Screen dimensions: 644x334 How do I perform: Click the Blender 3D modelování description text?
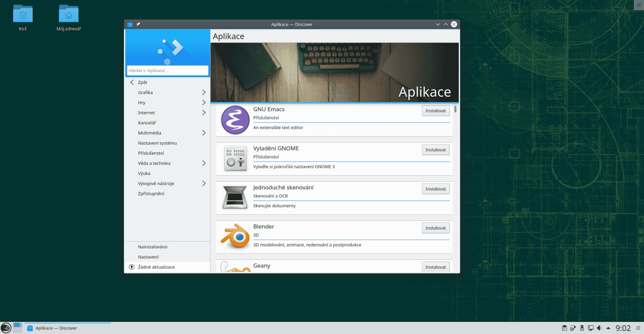click(307, 245)
